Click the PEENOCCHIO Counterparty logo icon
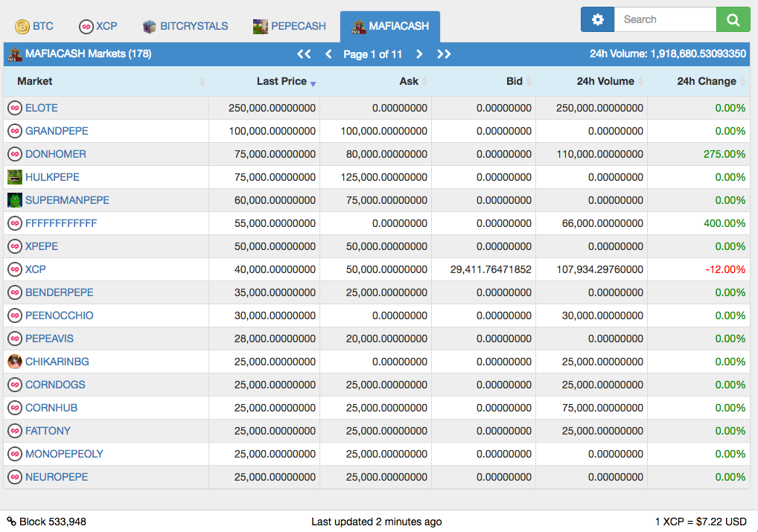The image size is (758, 532). pyautogui.click(x=14, y=315)
